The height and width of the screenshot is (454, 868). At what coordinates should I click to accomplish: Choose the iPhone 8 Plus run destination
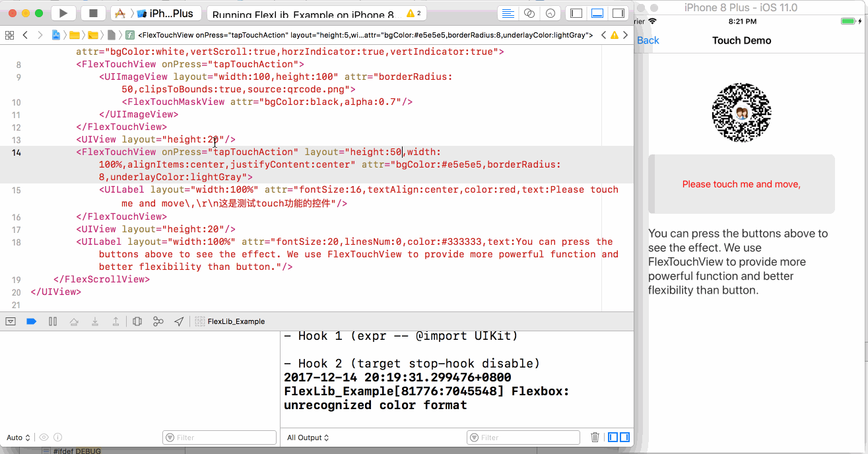tap(165, 13)
